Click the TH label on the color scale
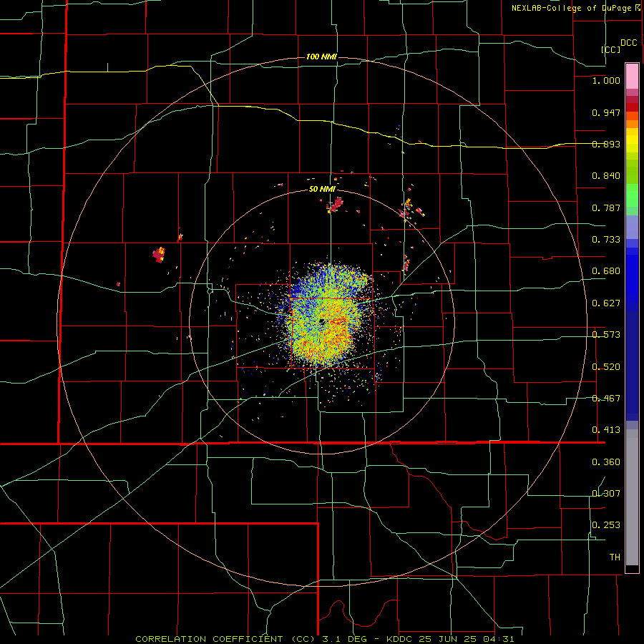The height and width of the screenshot is (644, 644). pos(615,557)
